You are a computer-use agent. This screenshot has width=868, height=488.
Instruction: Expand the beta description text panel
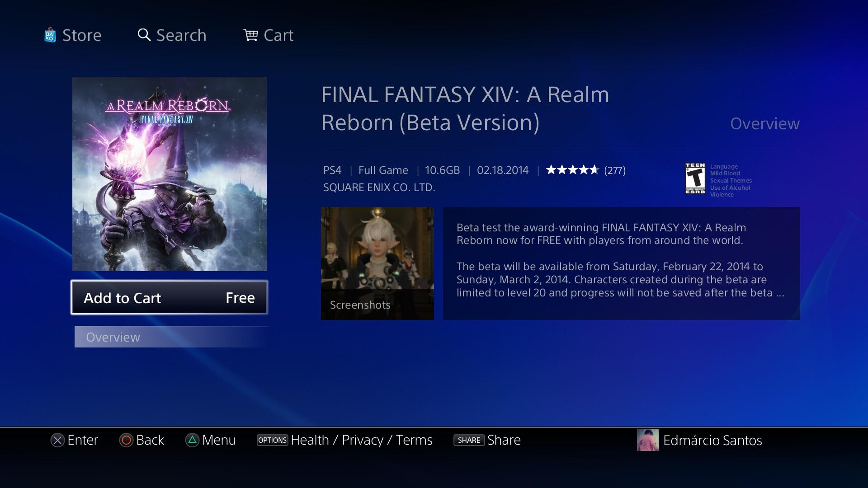tap(621, 263)
